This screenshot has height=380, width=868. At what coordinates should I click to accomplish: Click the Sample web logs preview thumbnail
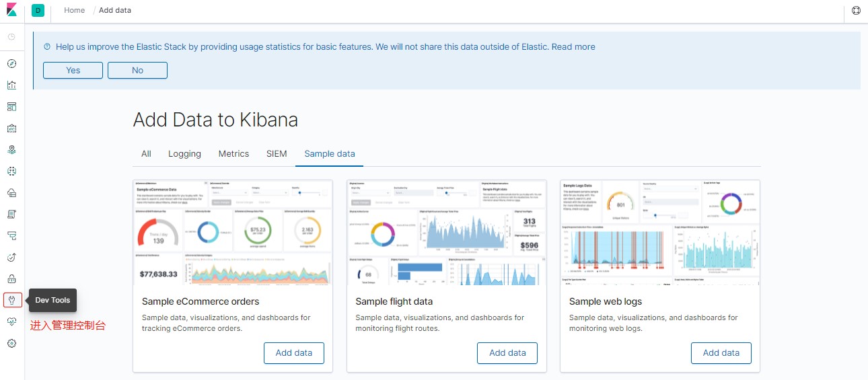(659, 232)
